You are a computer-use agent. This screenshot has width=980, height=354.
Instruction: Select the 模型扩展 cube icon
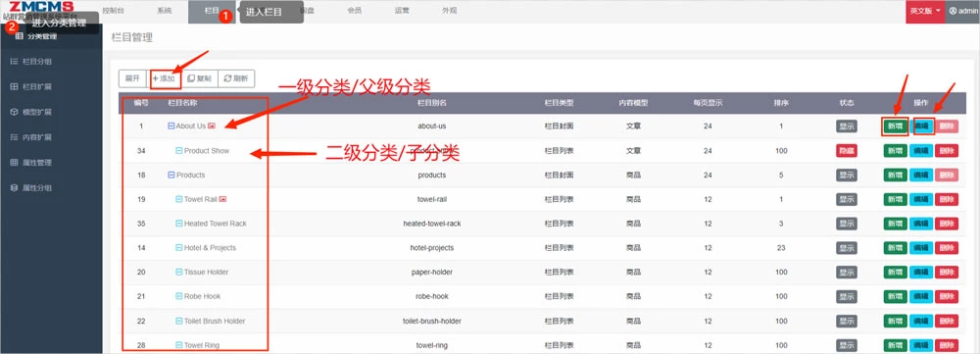pyautogui.click(x=14, y=112)
